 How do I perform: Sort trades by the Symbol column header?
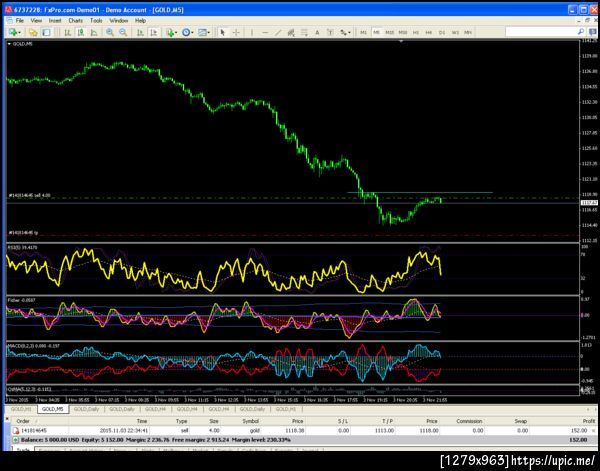coord(250,421)
